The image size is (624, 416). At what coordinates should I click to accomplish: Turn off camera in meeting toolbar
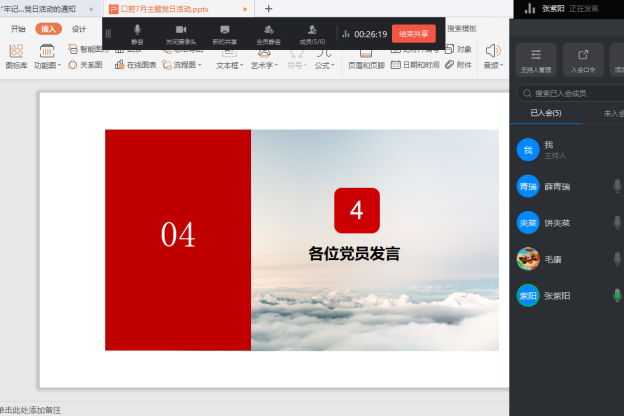[x=181, y=33]
